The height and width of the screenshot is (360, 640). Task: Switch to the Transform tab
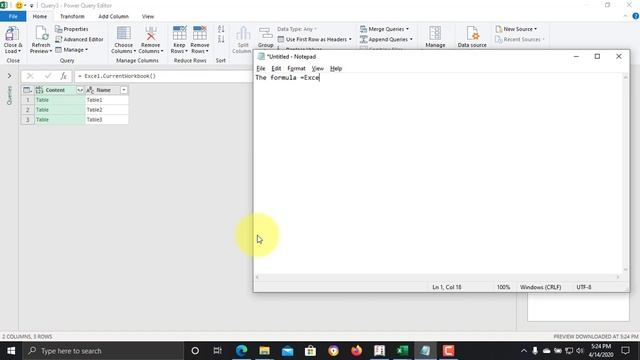click(x=72, y=16)
